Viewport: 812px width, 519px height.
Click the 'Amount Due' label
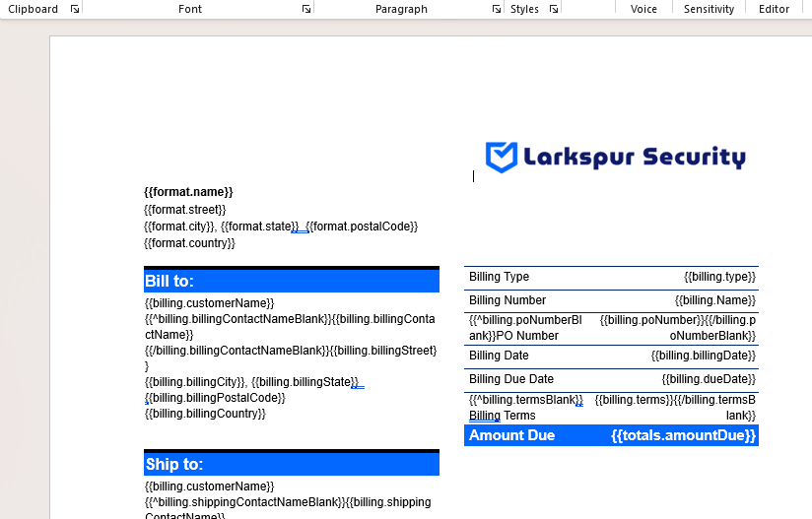tap(511, 435)
